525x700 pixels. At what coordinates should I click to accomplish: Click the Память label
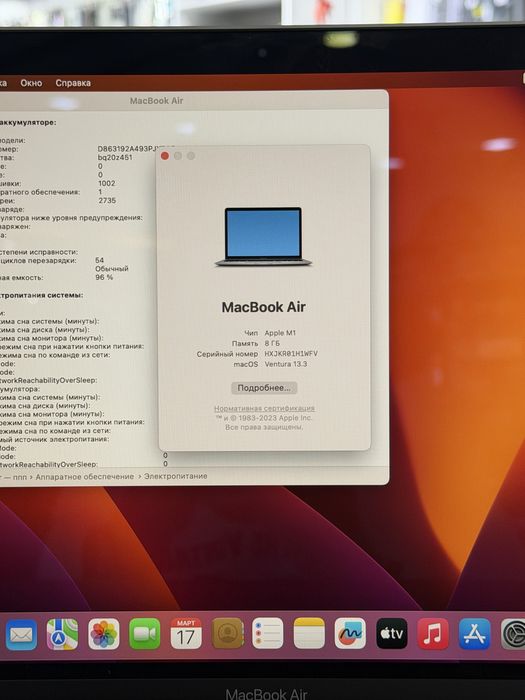245,344
